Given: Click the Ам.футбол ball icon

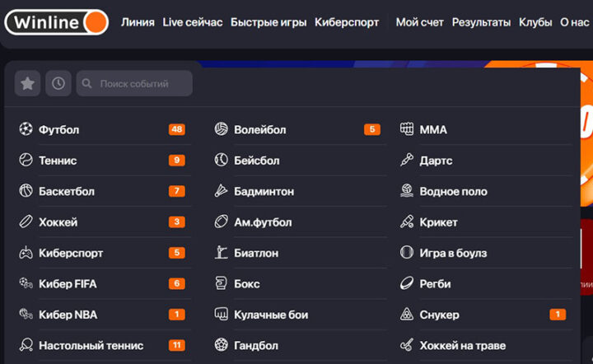Looking at the screenshot, I should click(x=222, y=222).
